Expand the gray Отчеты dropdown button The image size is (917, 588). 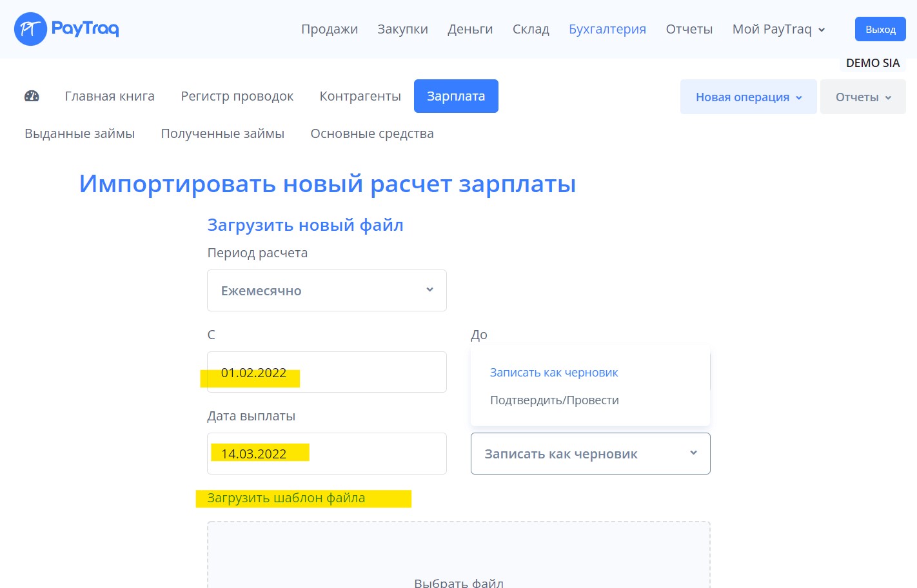[863, 97]
